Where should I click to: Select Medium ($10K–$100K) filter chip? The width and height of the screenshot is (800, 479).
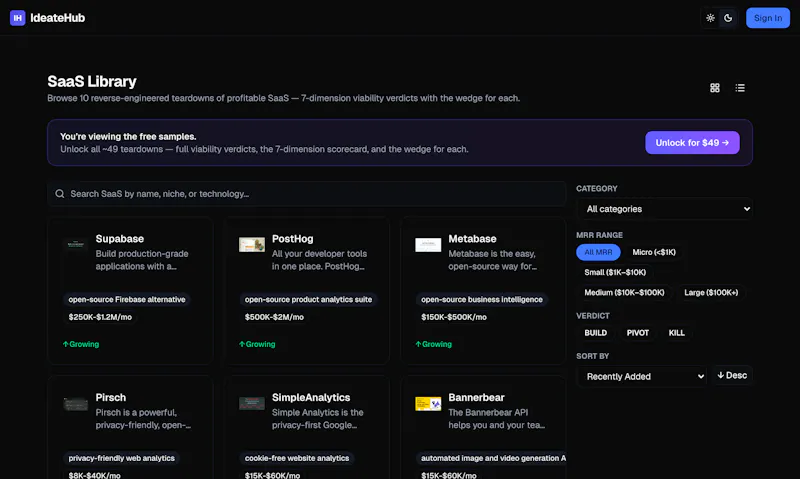click(x=624, y=292)
